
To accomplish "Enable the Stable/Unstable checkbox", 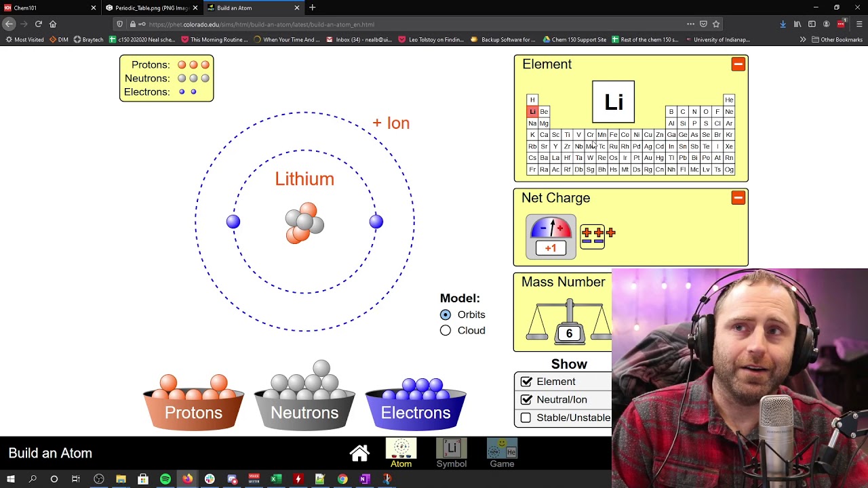I will click(x=526, y=418).
